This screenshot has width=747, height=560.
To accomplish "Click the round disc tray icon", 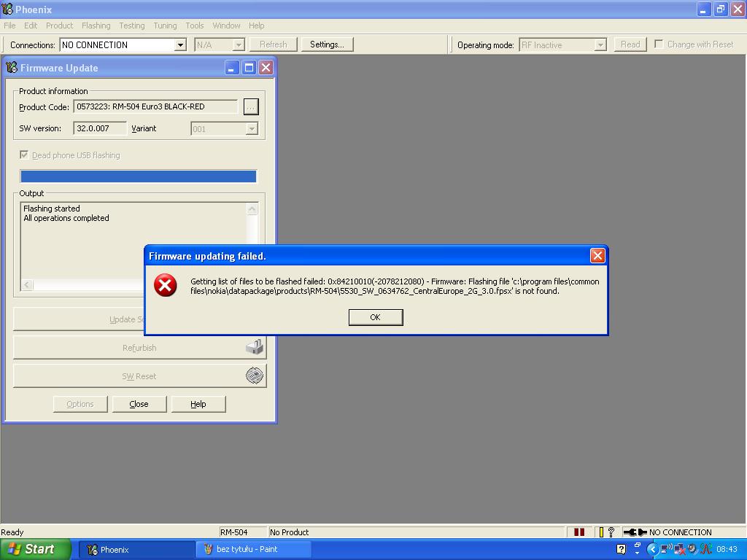I will click(x=692, y=549).
